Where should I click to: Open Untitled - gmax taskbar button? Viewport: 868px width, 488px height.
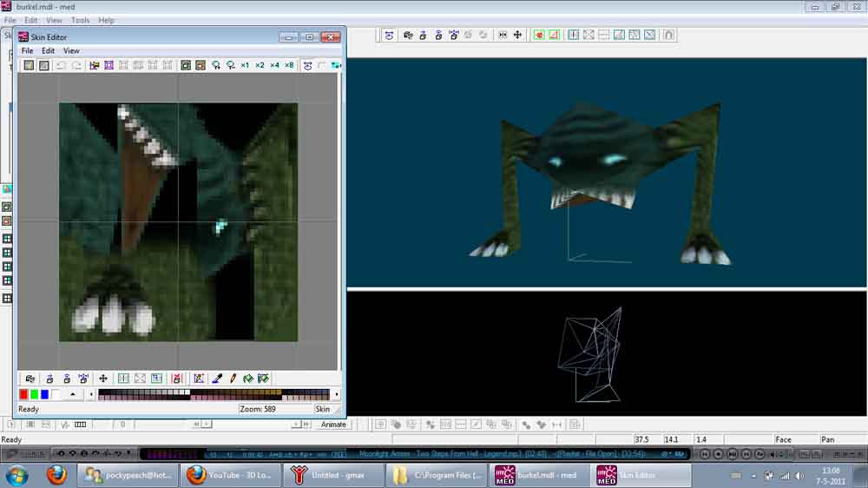click(x=334, y=475)
